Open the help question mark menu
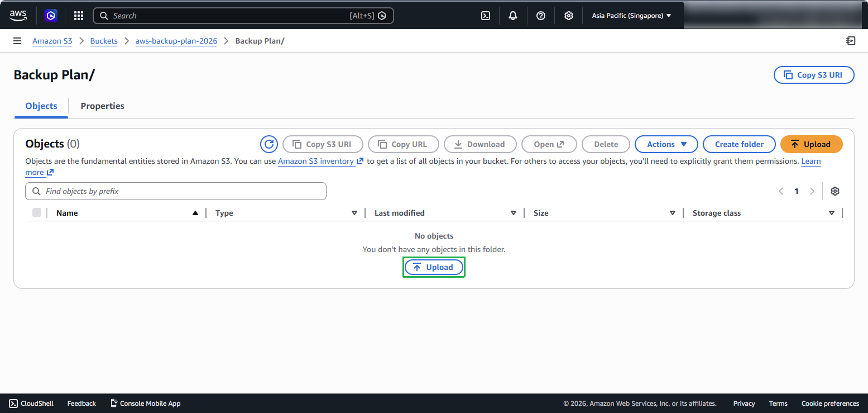This screenshot has height=413, width=868. [540, 16]
